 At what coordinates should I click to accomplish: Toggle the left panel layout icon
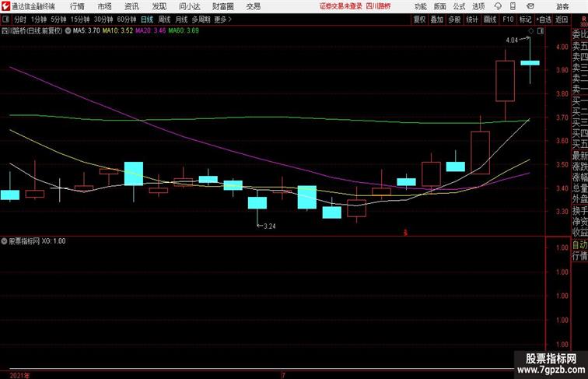[x=5, y=19]
